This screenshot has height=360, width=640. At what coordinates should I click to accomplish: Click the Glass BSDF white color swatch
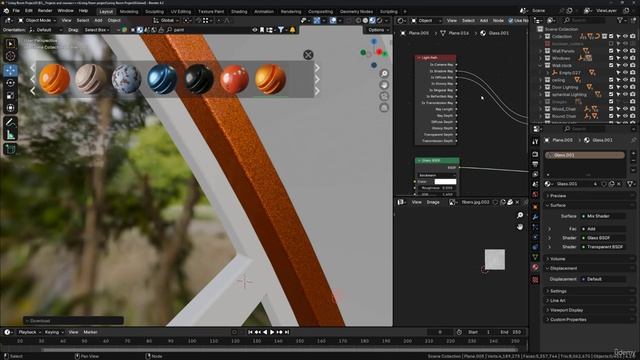tap(445, 182)
